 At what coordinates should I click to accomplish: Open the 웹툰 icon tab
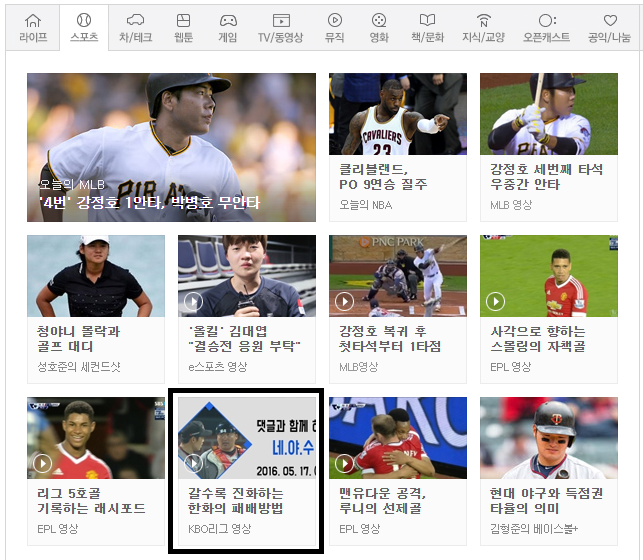183,20
